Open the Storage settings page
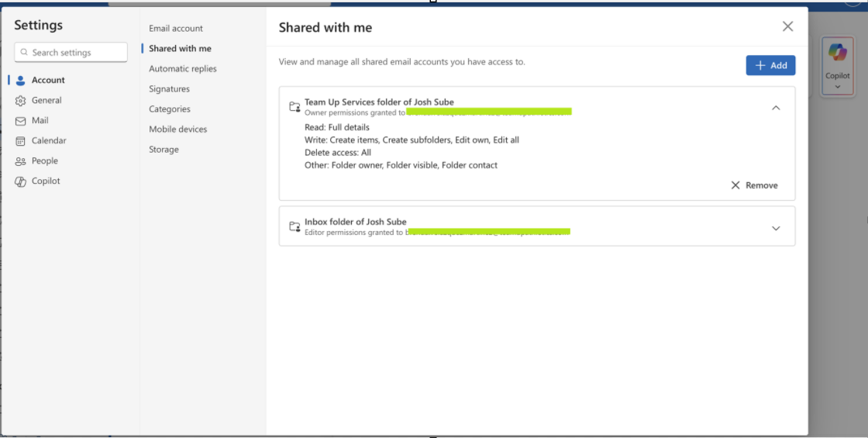Image resolution: width=868 pixels, height=438 pixels. point(164,150)
